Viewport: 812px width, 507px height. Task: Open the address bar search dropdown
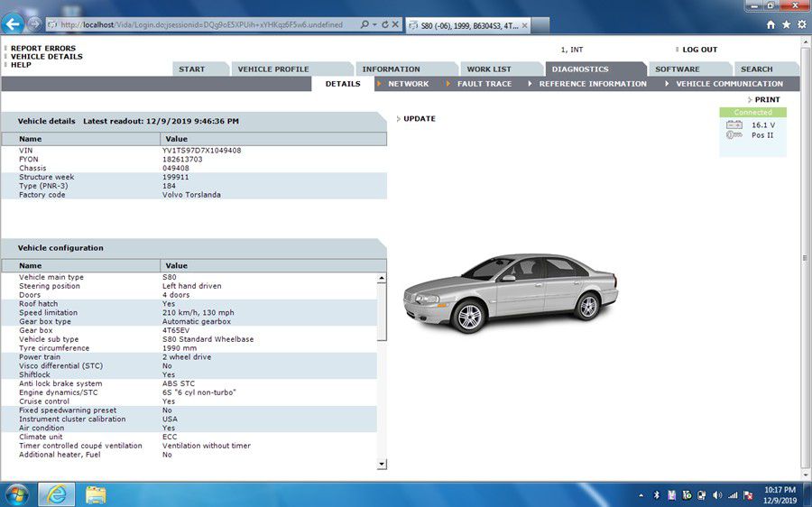373,24
